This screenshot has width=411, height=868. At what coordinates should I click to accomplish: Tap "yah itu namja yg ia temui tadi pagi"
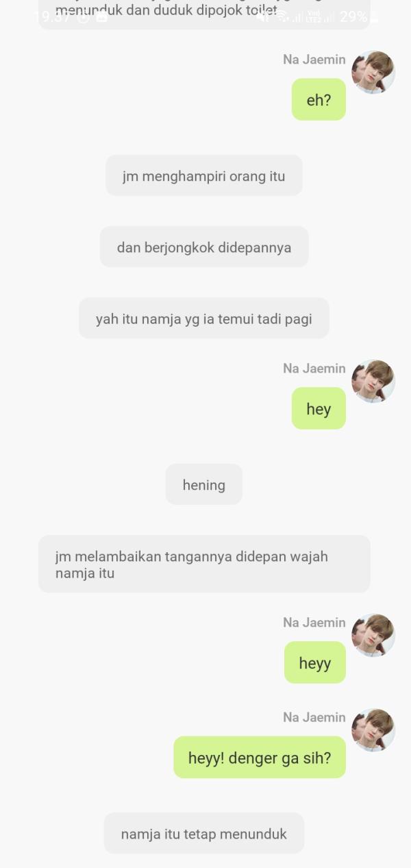pos(204,319)
